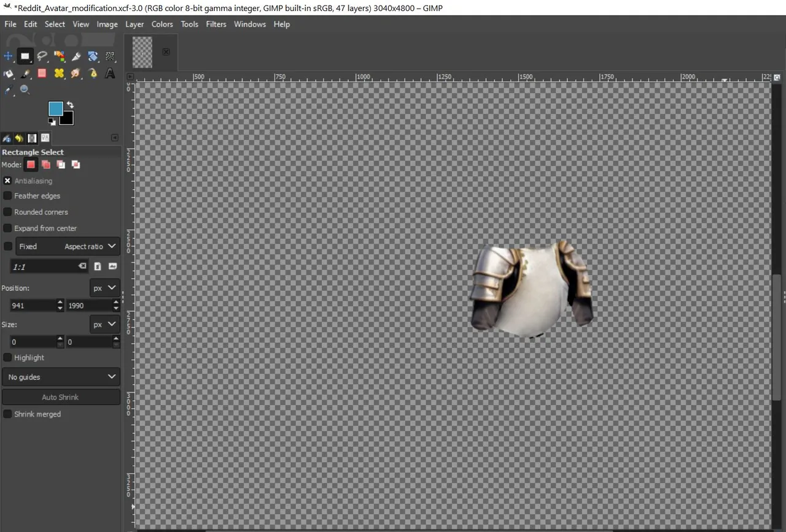The height and width of the screenshot is (532, 786).
Task: Select the Eraser tool
Action: (42, 73)
